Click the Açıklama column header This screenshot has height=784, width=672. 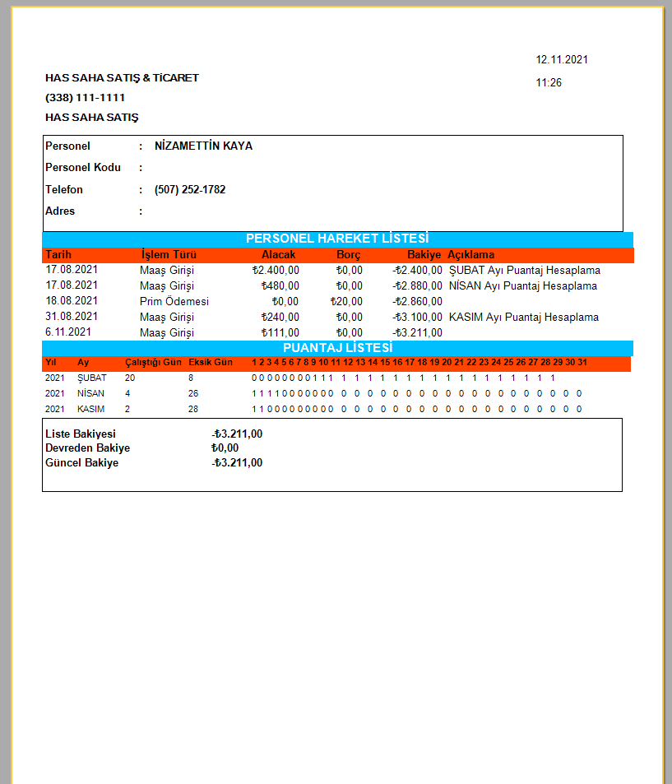tap(471, 255)
